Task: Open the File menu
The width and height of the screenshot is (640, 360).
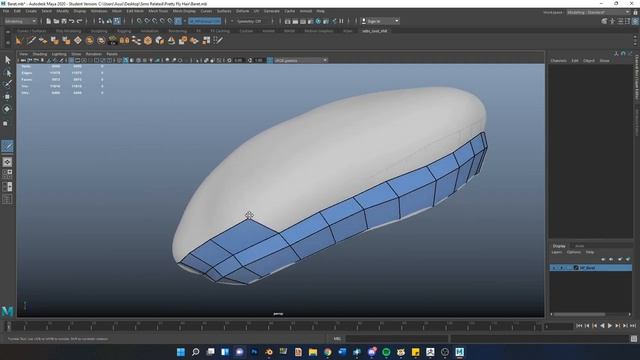Action: click(6, 11)
